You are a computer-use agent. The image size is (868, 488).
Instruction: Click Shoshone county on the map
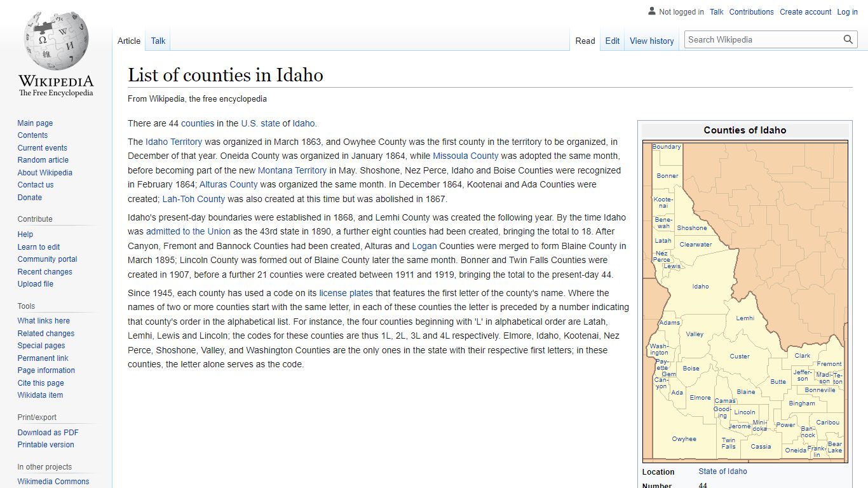[x=691, y=228]
